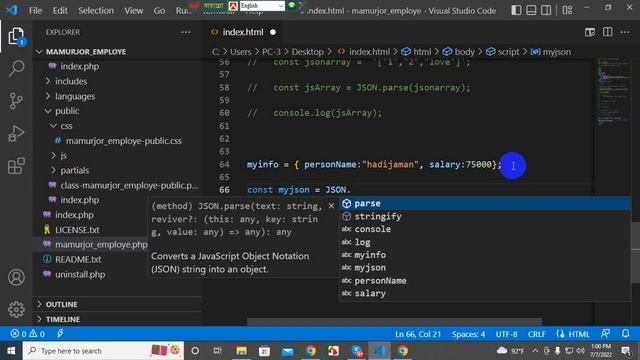This screenshot has height=360, width=640.
Task: Expand the js folder
Action: pos(63,156)
